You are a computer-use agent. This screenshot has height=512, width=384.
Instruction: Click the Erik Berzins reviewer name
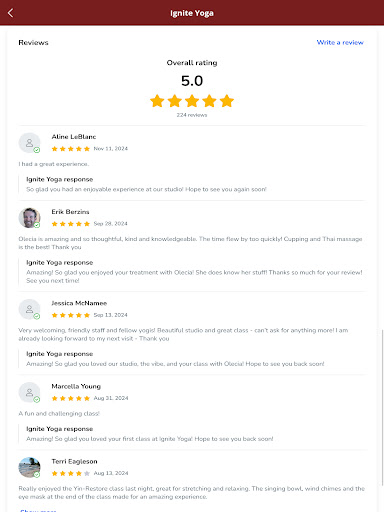[70, 212]
